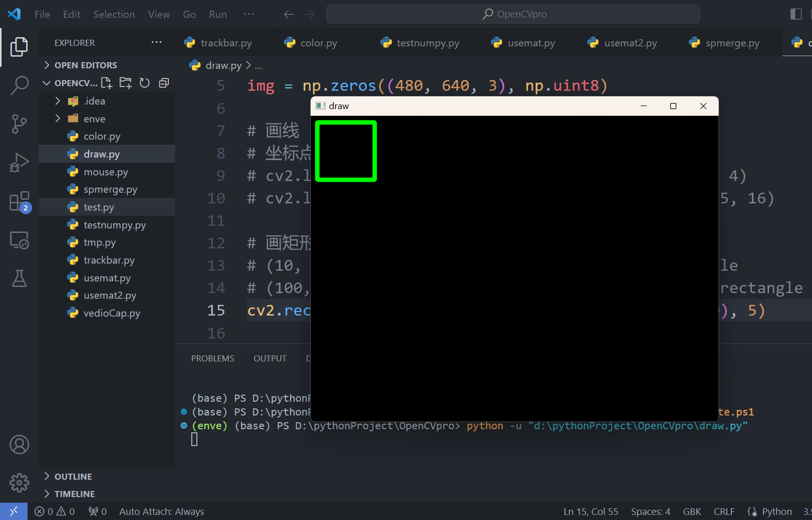Open the PROBLEMS panel tab
This screenshot has height=520, width=812.
pos(213,358)
